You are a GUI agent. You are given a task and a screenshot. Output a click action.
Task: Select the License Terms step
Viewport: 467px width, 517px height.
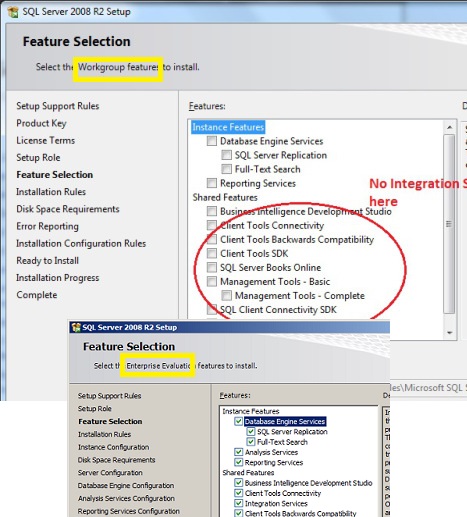[46, 140]
